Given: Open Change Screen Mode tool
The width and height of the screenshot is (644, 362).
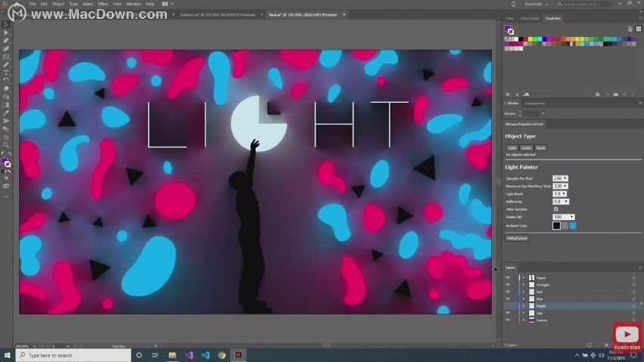Looking at the screenshot, I should point(6,186).
